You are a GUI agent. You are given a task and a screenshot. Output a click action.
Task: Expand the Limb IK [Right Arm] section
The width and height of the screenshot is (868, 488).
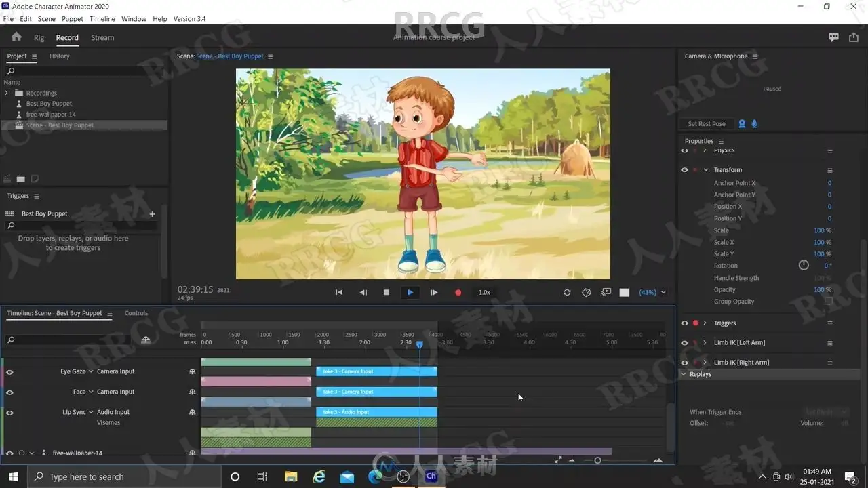click(x=705, y=363)
